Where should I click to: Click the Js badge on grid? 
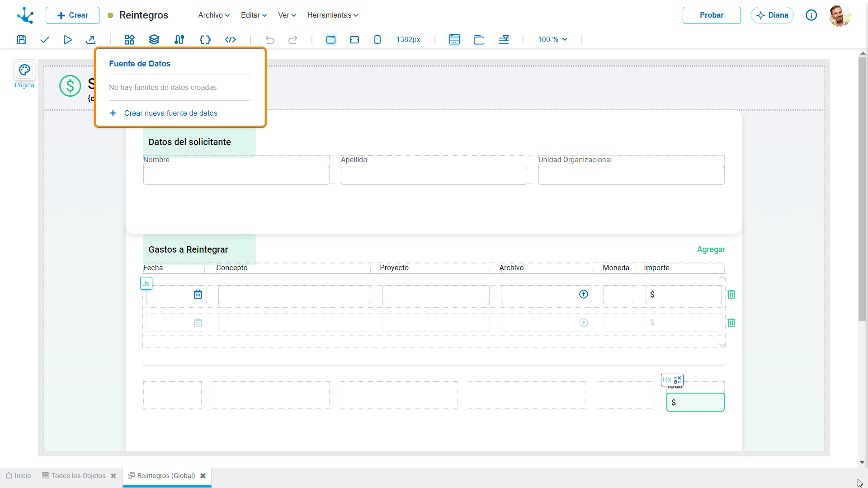coord(146,284)
